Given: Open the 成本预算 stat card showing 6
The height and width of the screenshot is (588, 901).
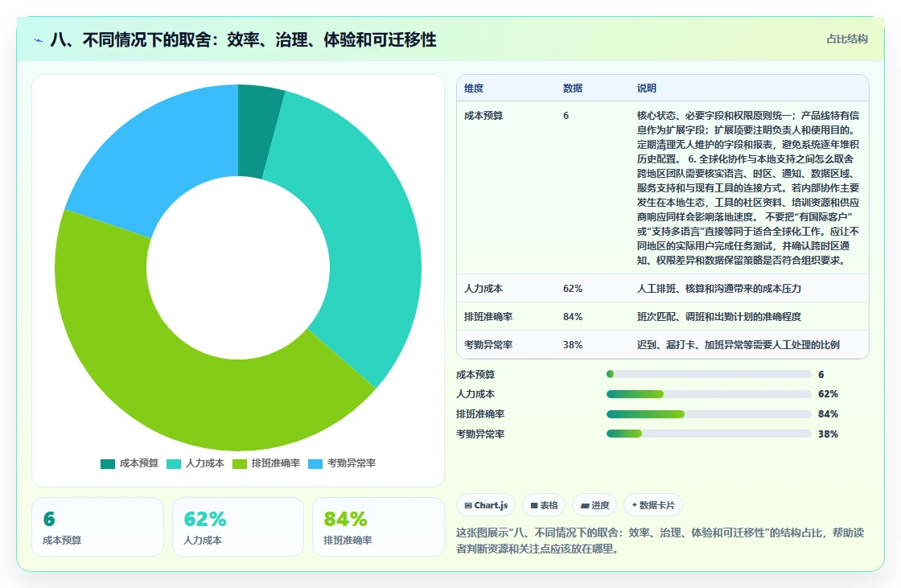Looking at the screenshot, I should (97, 527).
